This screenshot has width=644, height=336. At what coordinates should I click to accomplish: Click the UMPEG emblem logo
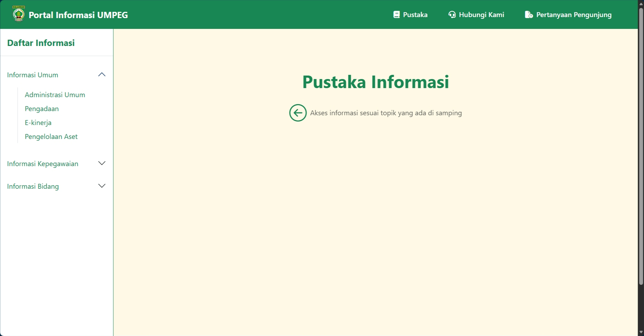pos(18,14)
